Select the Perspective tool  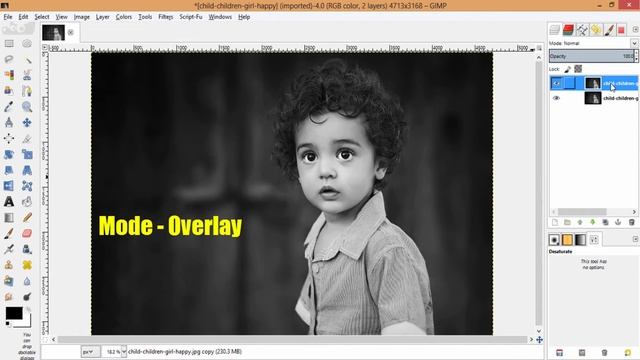[x=27, y=170]
